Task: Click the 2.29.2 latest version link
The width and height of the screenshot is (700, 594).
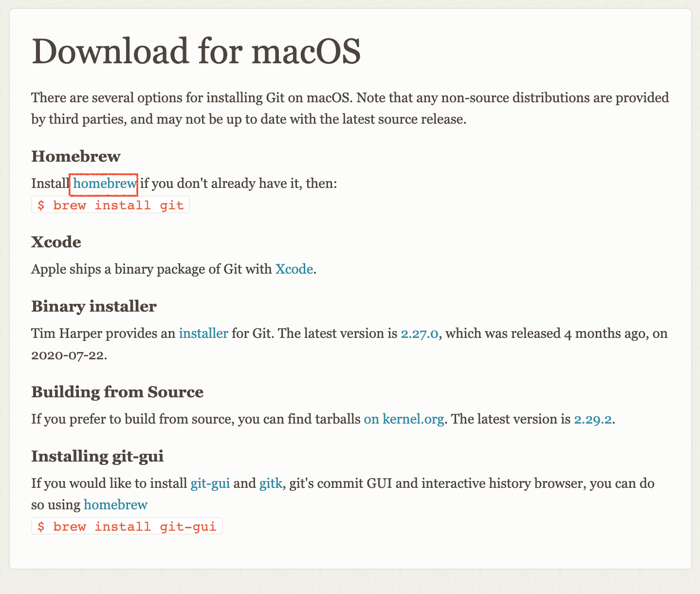Action: click(593, 419)
